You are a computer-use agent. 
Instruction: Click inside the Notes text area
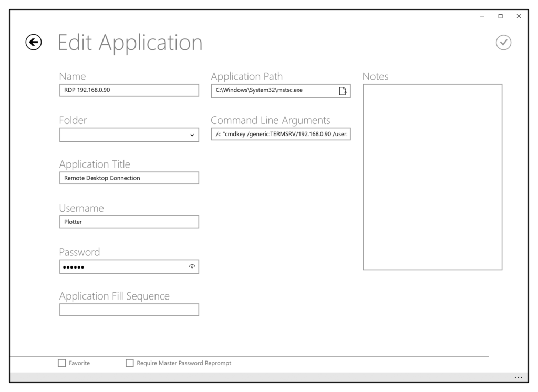click(432, 177)
